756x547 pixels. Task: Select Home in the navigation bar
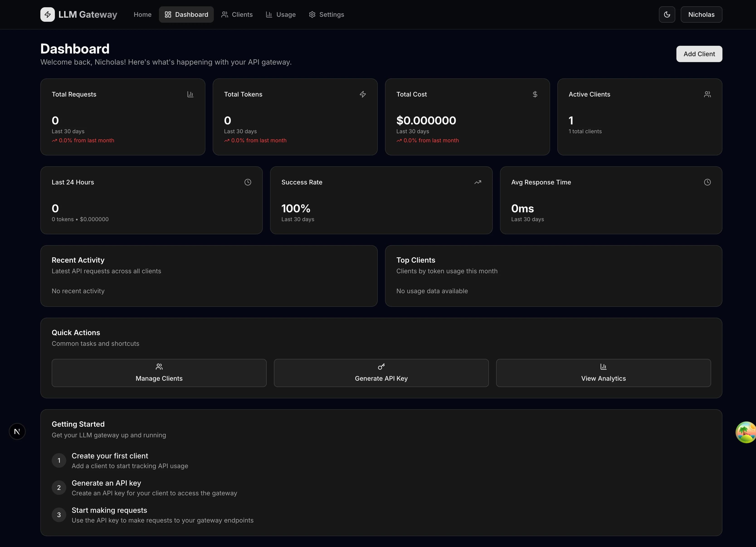pos(142,14)
